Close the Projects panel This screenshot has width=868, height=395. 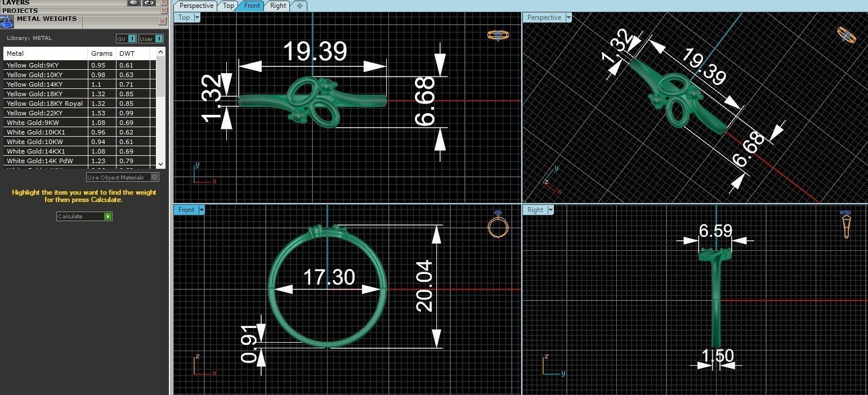coord(163,10)
